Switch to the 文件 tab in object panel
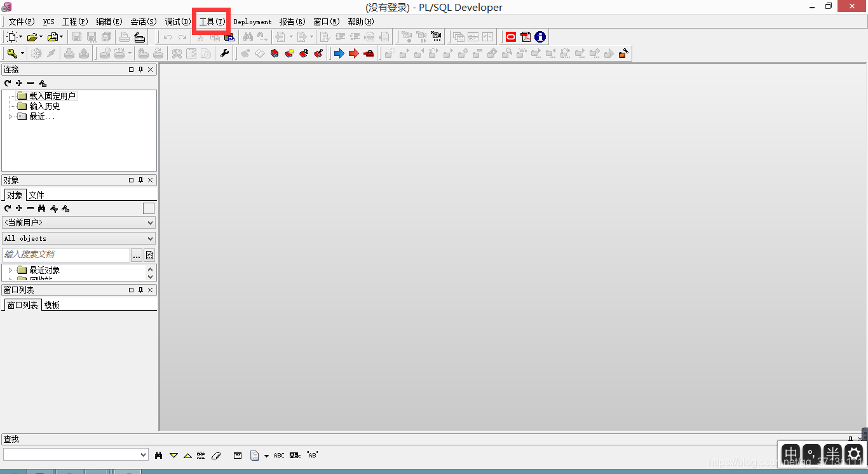This screenshot has width=868, height=474. 36,195
